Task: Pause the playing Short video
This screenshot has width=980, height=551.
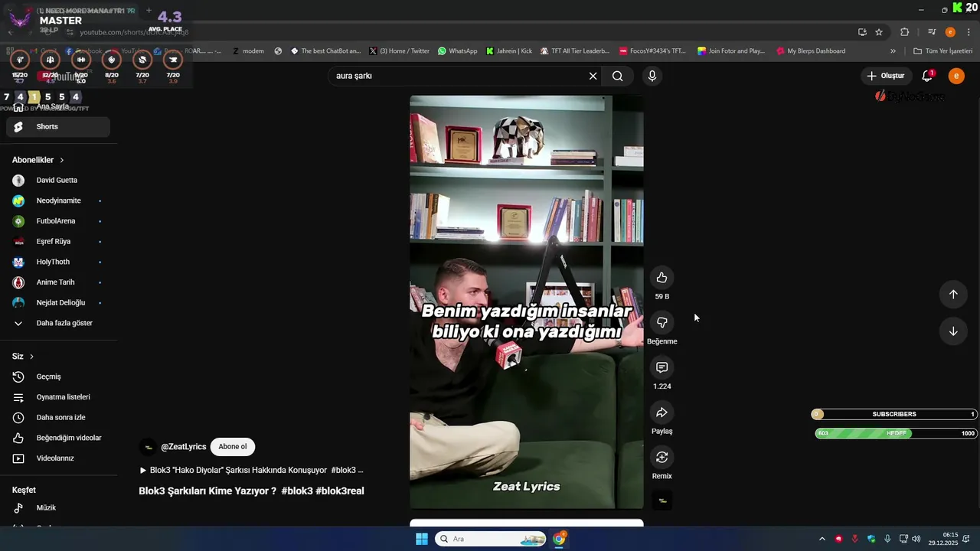Action: [x=527, y=302]
